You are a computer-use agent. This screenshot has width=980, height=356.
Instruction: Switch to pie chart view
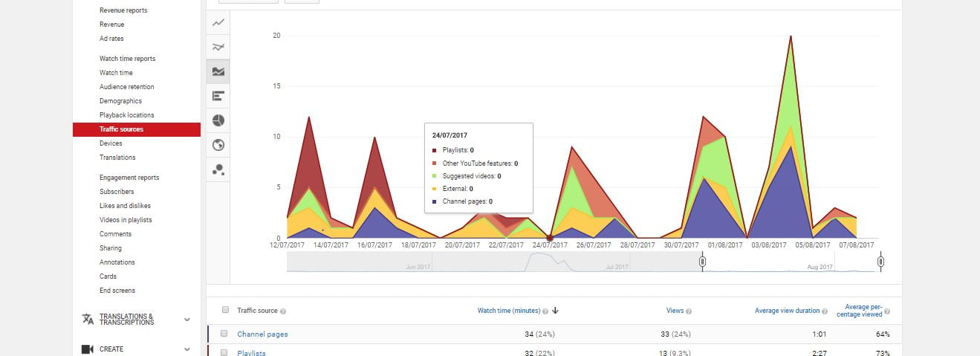pyautogui.click(x=218, y=120)
